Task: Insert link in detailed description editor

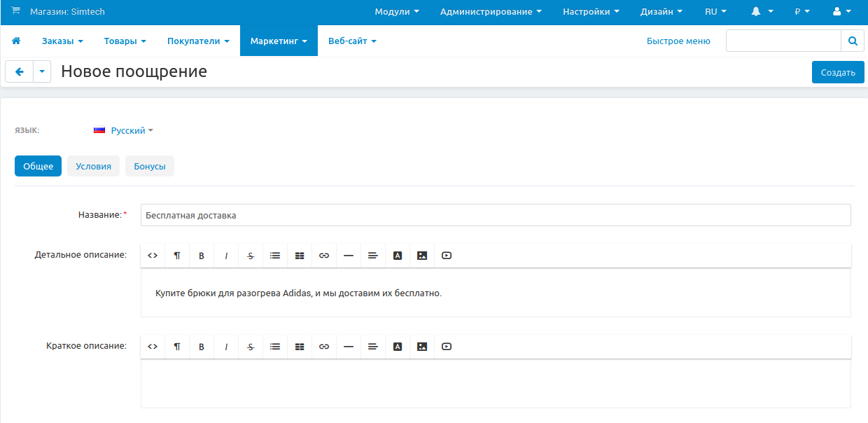Action: point(324,256)
